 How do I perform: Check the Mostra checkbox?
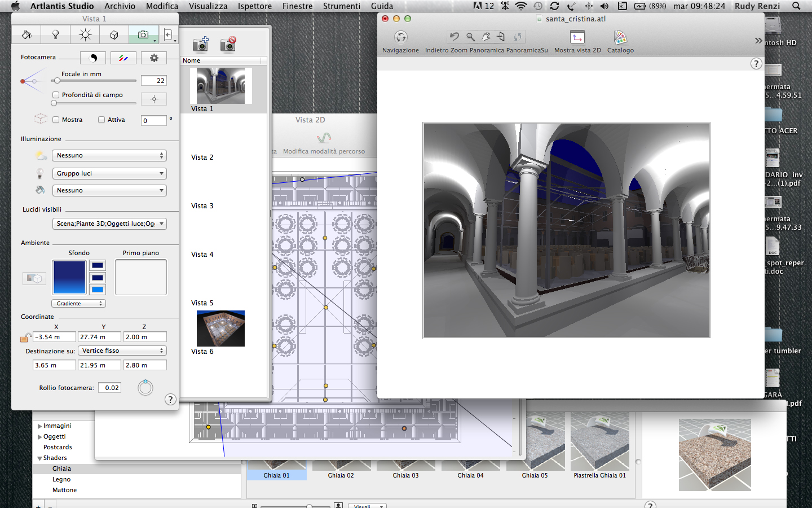[x=56, y=120]
